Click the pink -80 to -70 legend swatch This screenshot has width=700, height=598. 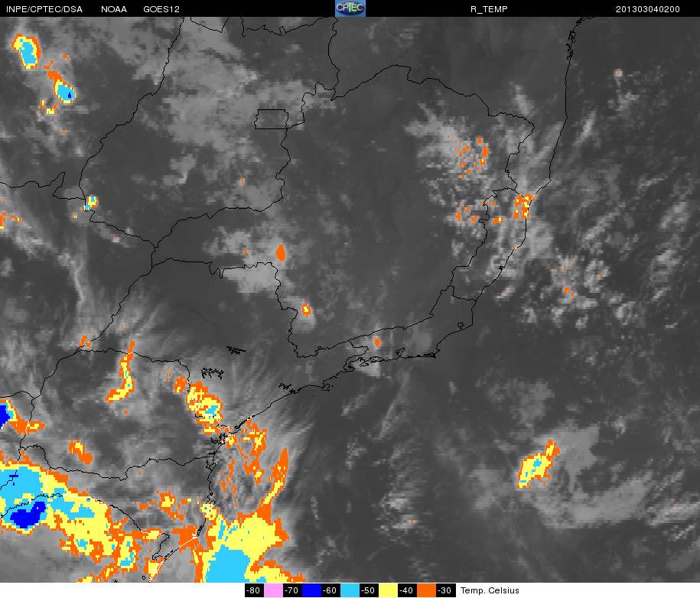coord(273,590)
